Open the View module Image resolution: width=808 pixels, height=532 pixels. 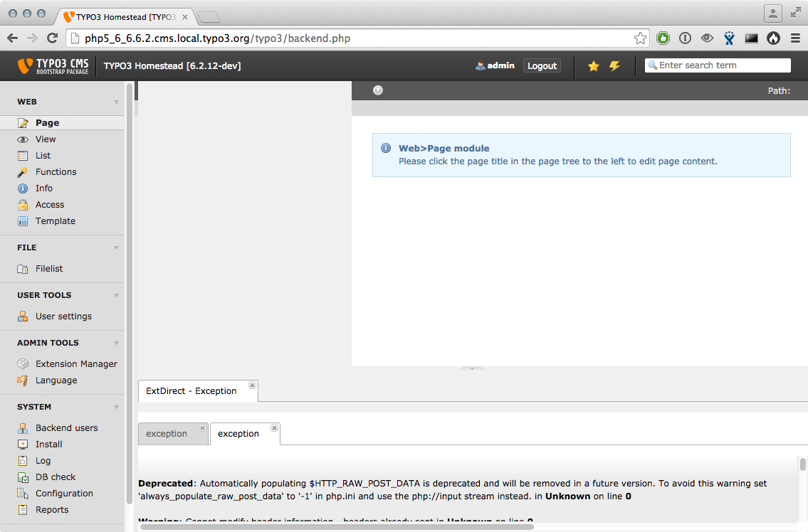click(x=46, y=139)
